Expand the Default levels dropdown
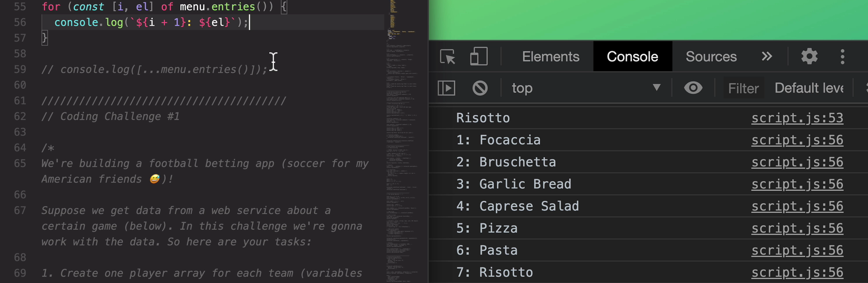 pos(808,88)
